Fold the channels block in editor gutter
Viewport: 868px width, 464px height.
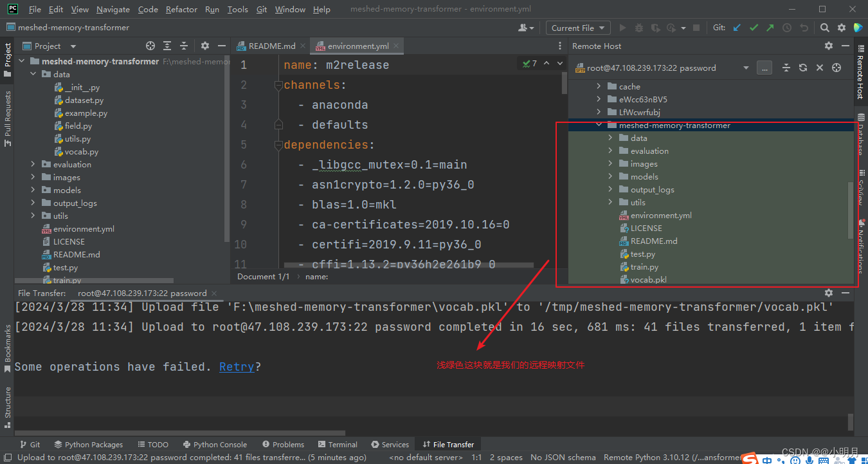tap(278, 85)
